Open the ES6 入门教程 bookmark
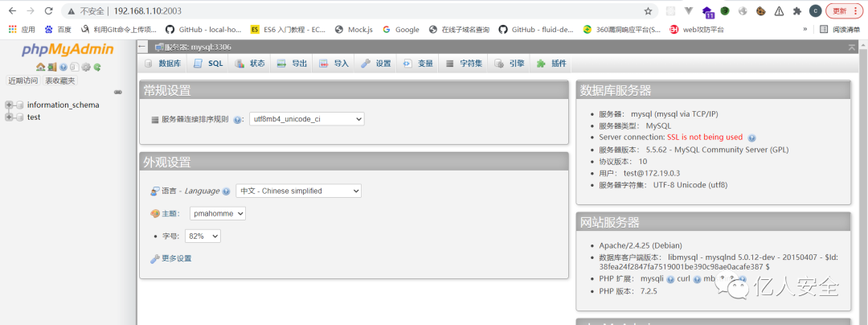The height and width of the screenshot is (325, 868). click(x=288, y=29)
